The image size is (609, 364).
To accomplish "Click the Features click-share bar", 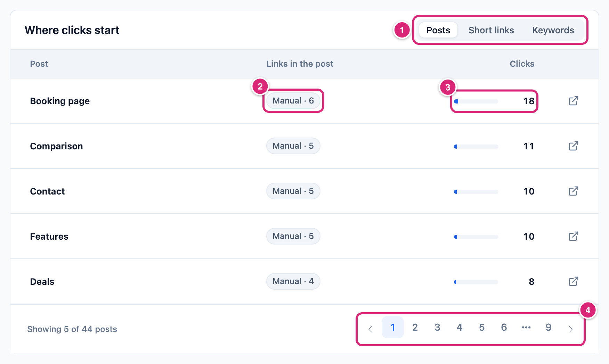I will (x=476, y=237).
